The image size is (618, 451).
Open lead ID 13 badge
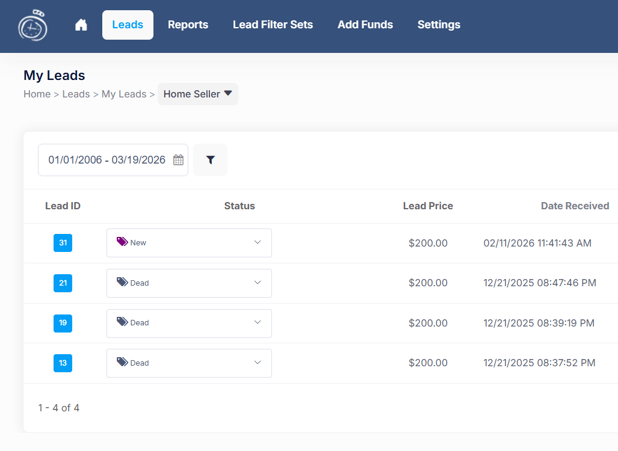click(63, 363)
